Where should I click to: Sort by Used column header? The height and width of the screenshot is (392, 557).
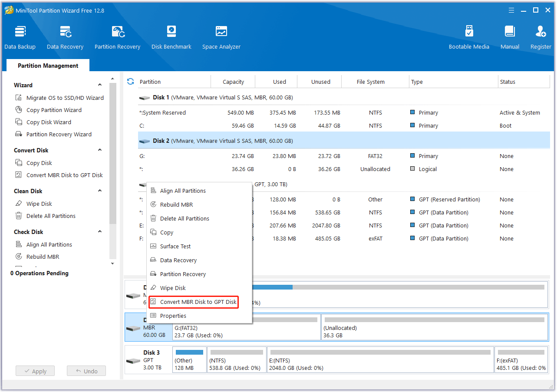pos(276,82)
